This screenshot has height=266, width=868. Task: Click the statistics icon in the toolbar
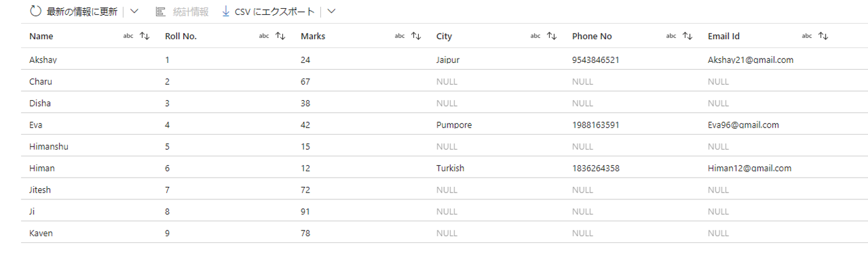(161, 11)
